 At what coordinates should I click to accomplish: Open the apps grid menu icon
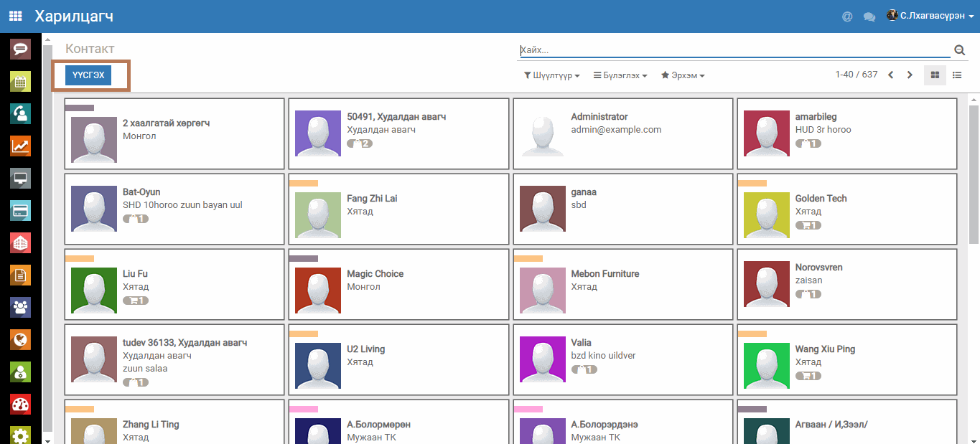(15, 16)
